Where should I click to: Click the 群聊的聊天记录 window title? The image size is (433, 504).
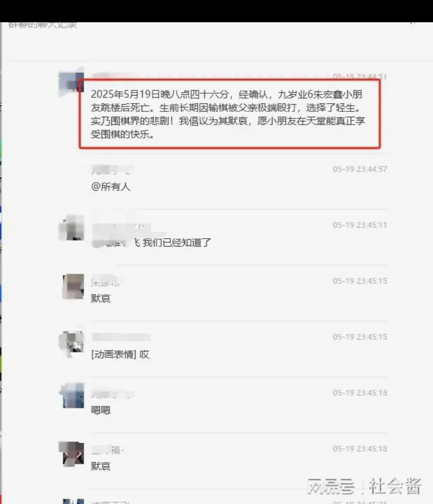point(43,25)
